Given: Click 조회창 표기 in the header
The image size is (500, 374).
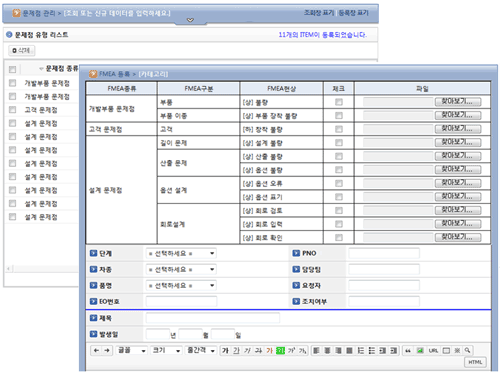Looking at the screenshot, I should pyautogui.click(x=319, y=13).
